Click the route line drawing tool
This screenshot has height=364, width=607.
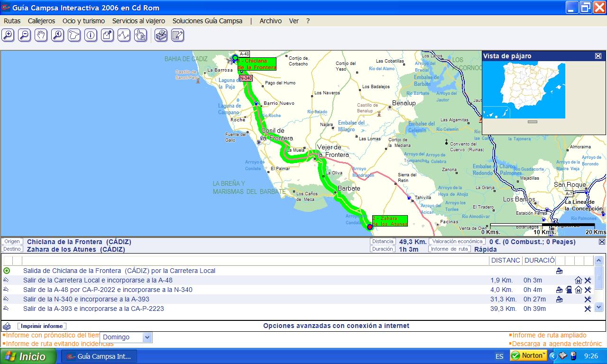point(124,35)
